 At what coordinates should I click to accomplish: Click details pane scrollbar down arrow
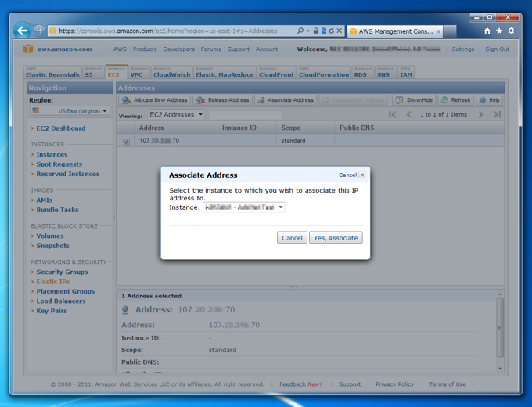(x=500, y=369)
